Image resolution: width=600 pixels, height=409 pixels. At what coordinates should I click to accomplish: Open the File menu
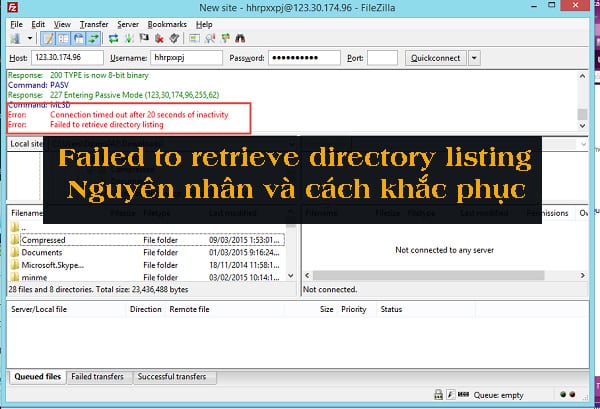(x=16, y=24)
